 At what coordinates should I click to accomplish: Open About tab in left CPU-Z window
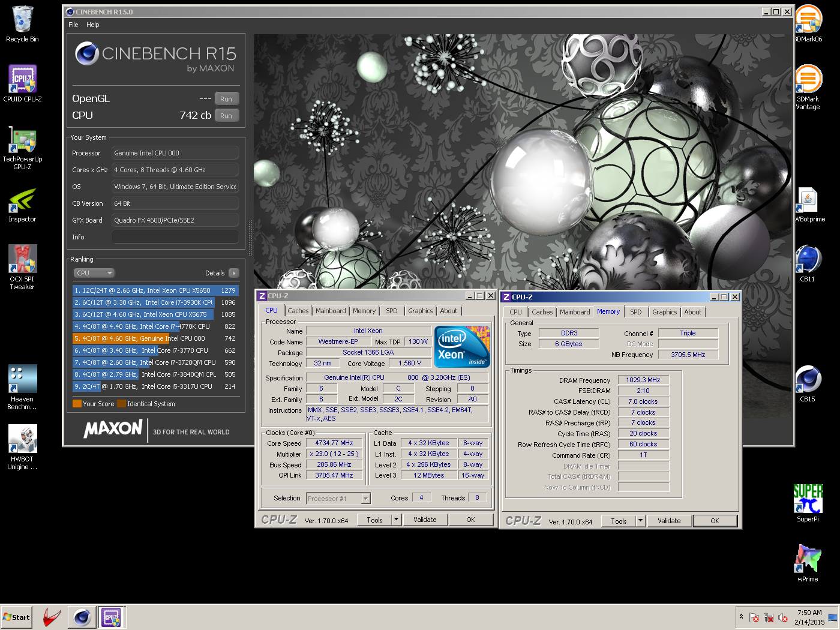pyautogui.click(x=449, y=311)
